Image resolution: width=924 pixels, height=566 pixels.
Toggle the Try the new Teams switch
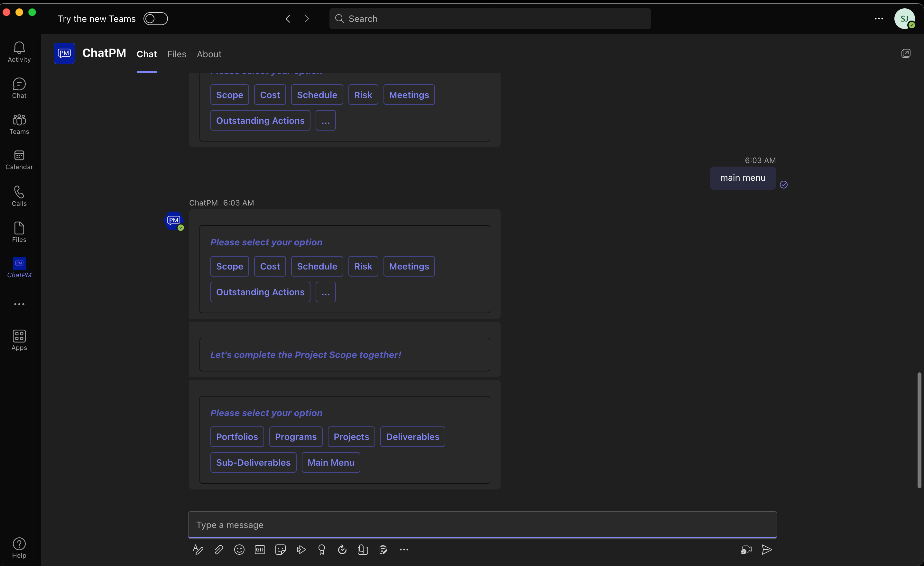click(156, 19)
